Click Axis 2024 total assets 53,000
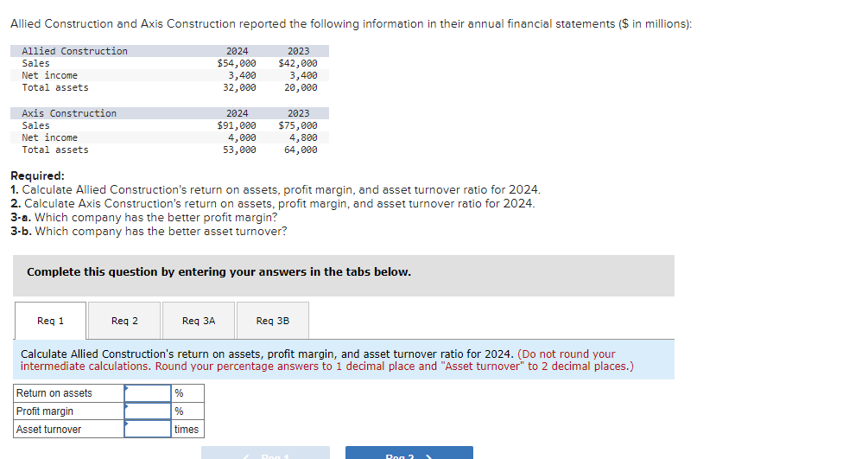Image resolution: width=868 pixels, height=459 pixels. click(x=240, y=150)
